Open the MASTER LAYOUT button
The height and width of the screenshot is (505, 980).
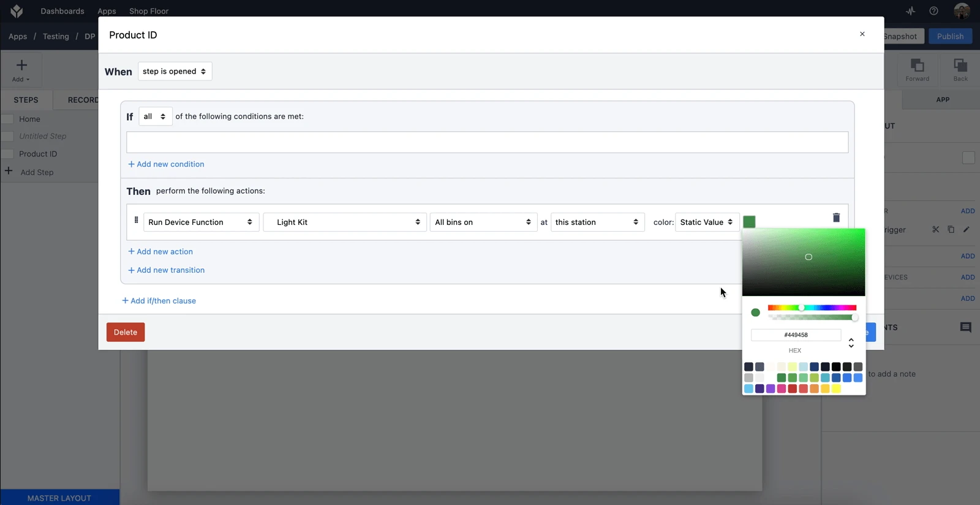[x=59, y=498]
